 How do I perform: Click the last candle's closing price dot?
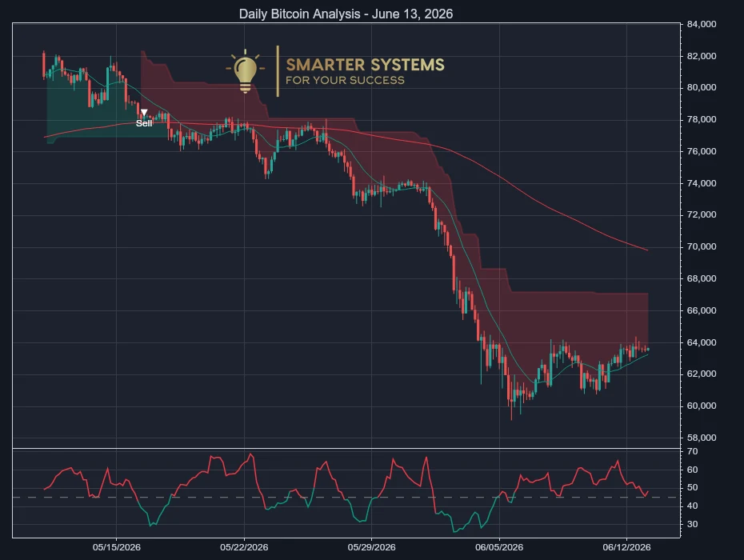point(648,350)
